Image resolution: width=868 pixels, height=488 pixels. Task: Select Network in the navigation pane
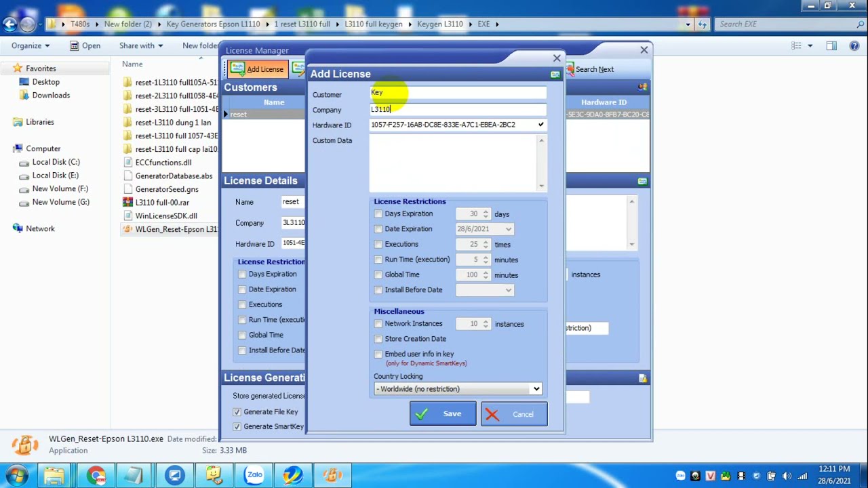pyautogui.click(x=40, y=229)
